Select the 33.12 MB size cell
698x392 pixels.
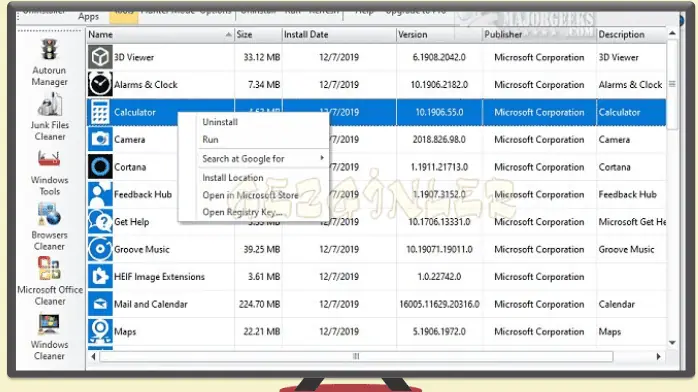point(262,57)
